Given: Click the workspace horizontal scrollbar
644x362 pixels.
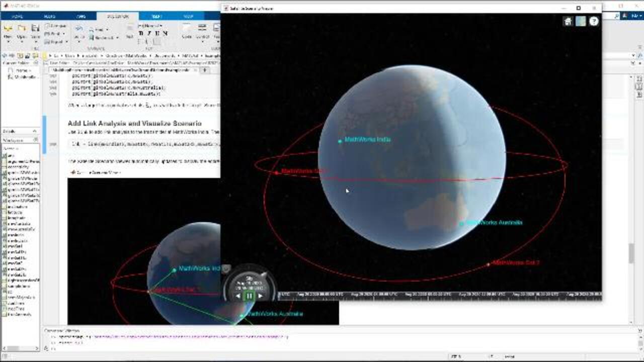Looking at the screenshot, I should tap(20, 348).
